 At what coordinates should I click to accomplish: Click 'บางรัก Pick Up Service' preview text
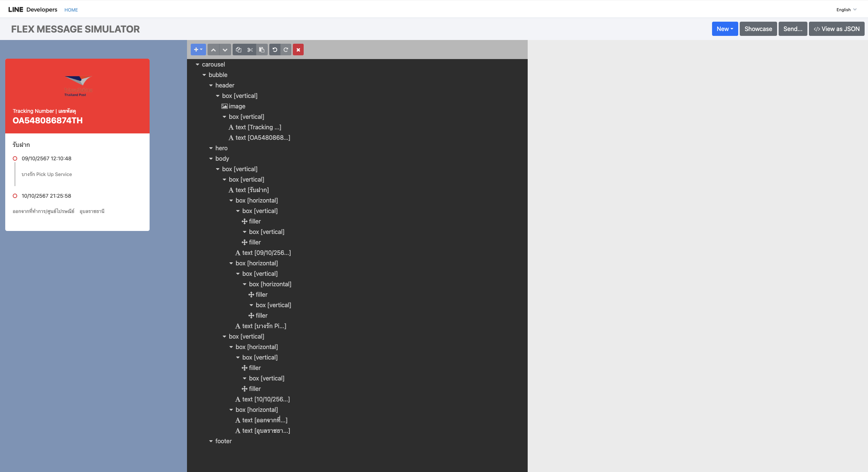tap(47, 174)
